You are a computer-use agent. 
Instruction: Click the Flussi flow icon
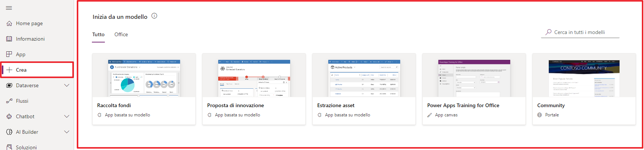[x=9, y=101]
